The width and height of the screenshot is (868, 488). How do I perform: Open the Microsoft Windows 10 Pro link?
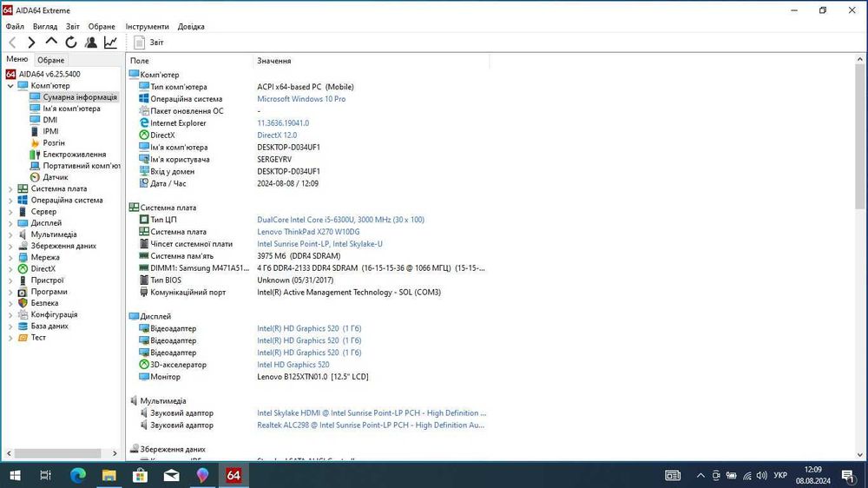[x=301, y=99]
